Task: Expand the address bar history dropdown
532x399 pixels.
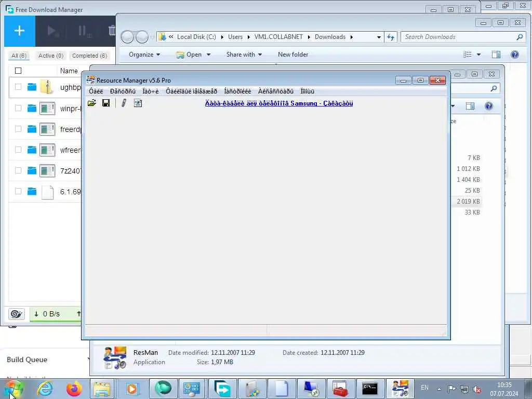Action: click(379, 37)
